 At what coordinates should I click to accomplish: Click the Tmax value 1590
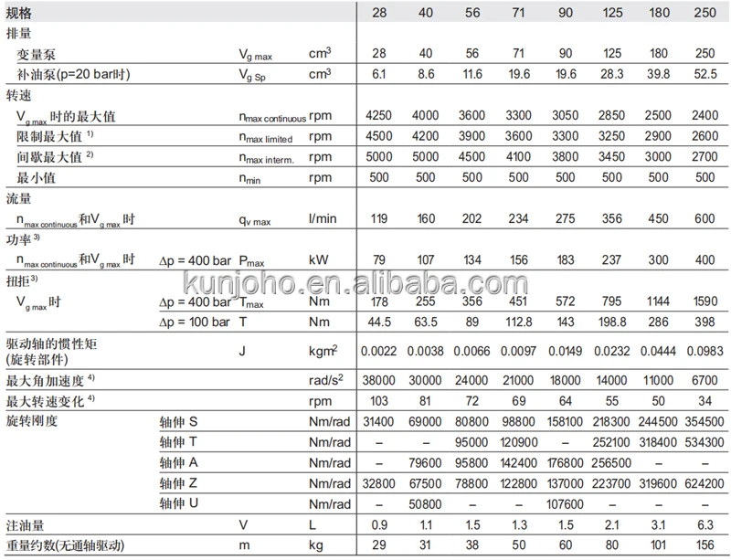tap(705, 301)
